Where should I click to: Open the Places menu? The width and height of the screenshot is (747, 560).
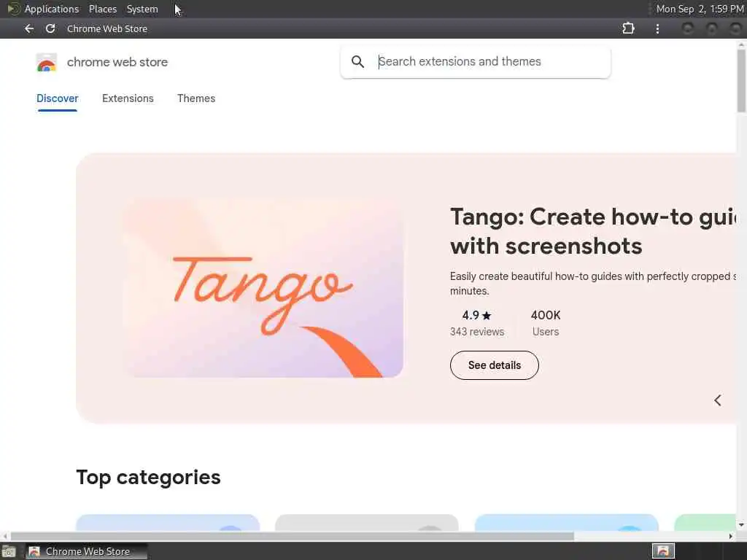(x=102, y=9)
